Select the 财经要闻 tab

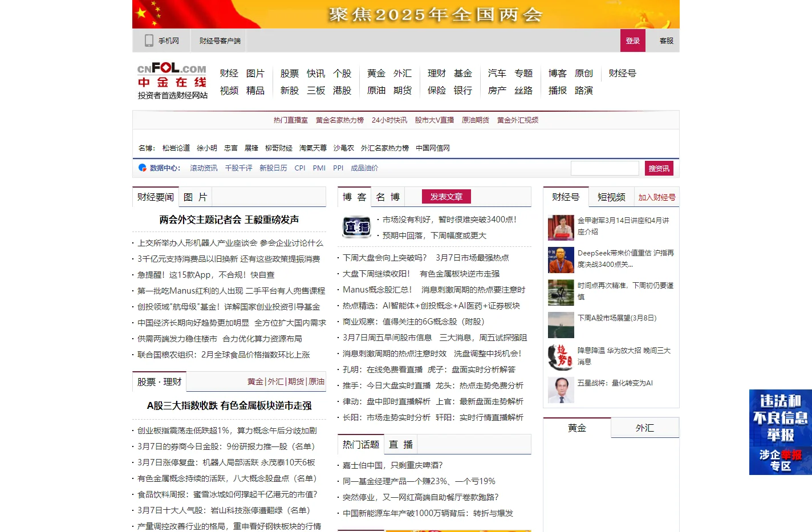click(x=156, y=197)
